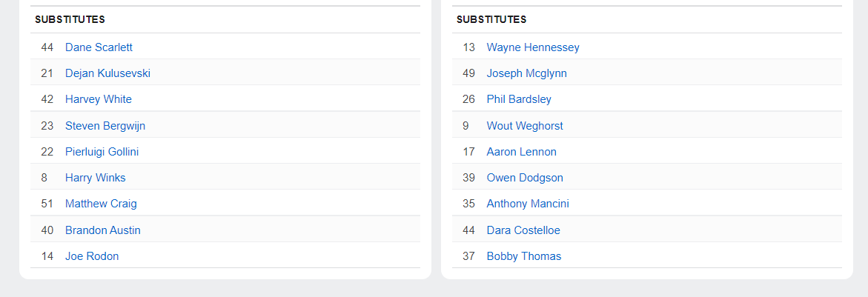Viewport: 868px width, 297px height.
Task: Select Brandon Austin from substitutes
Action: tap(102, 230)
